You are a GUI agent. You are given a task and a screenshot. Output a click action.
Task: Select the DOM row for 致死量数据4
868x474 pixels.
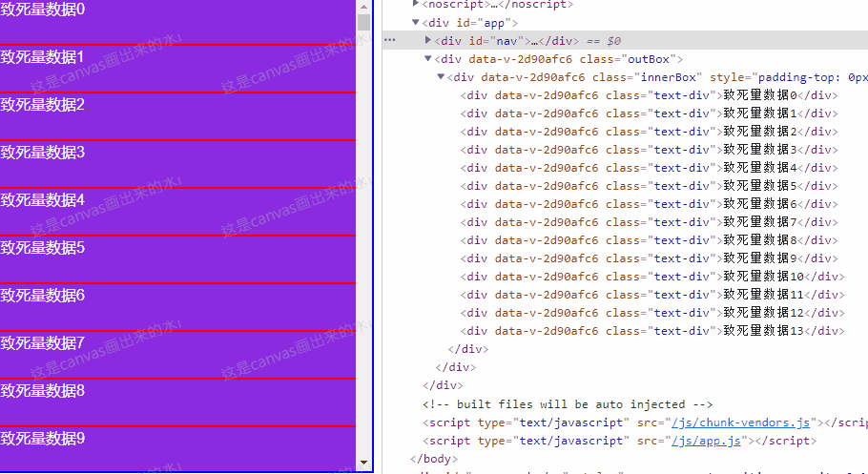pyautogui.click(x=649, y=168)
